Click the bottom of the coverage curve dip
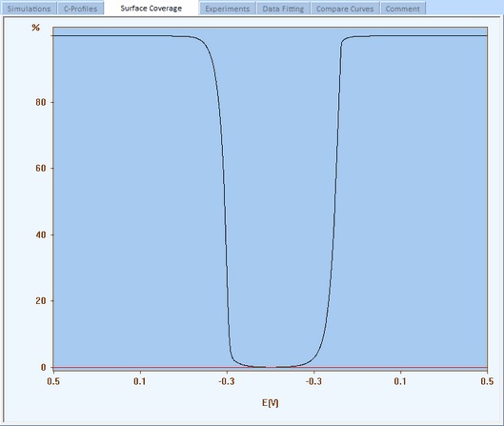 [271, 367]
